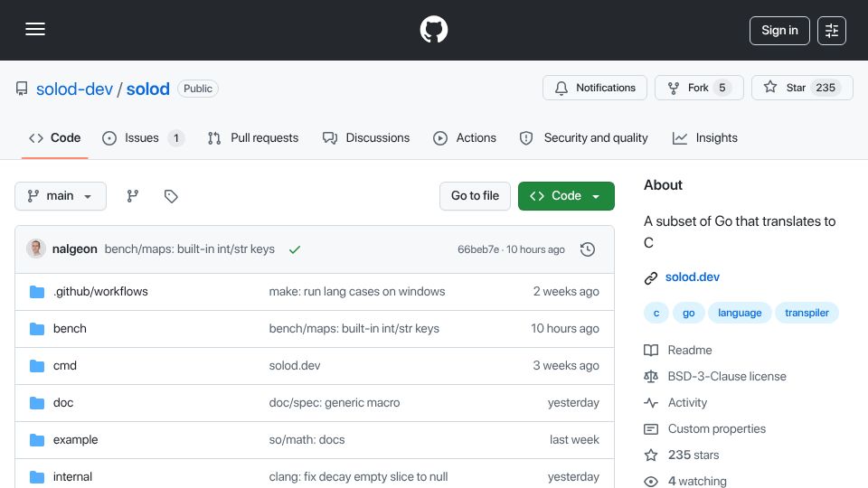Viewport: 868px width, 488px height.
Task: View the 235 stars link
Action: point(682,455)
